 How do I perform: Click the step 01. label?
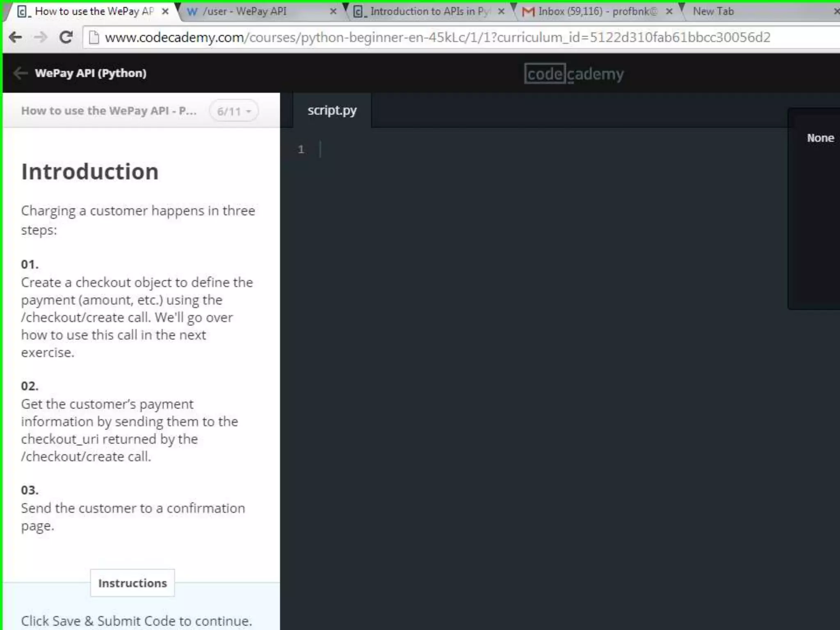point(30,264)
